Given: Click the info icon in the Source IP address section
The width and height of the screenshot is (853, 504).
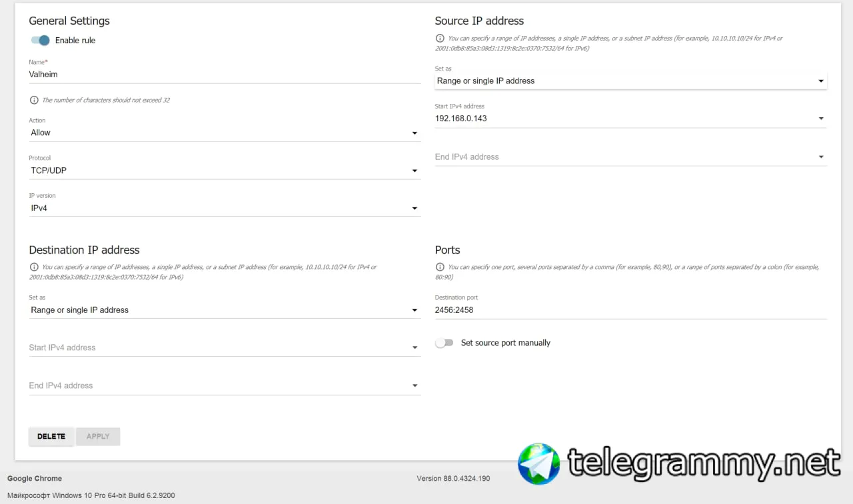Looking at the screenshot, I should pyautogui.click(x=439, y=39).
